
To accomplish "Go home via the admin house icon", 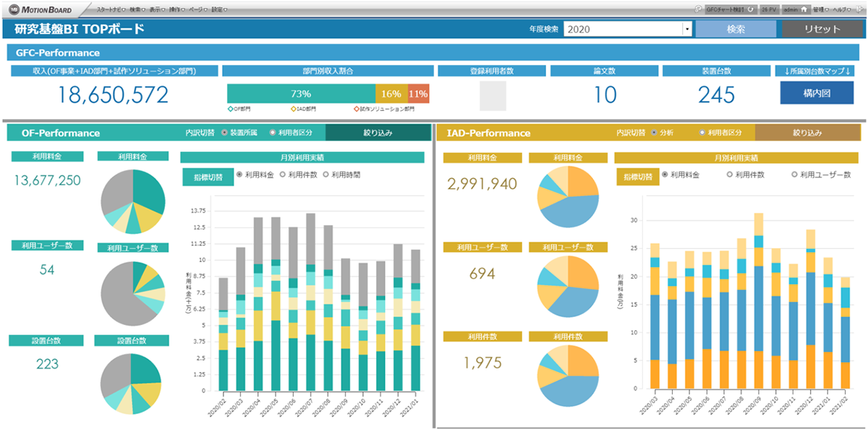I will click(803, 9).
